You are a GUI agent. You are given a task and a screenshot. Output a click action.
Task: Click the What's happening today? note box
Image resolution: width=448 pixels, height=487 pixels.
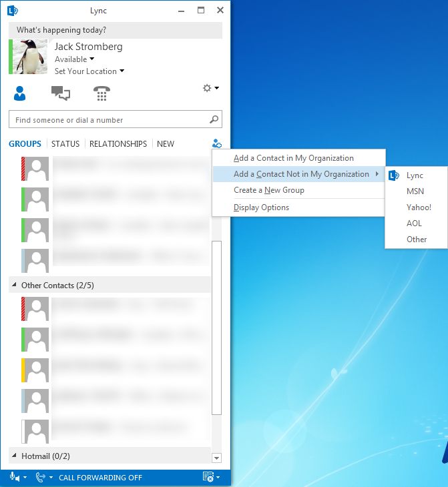click(x=116, y=30)
